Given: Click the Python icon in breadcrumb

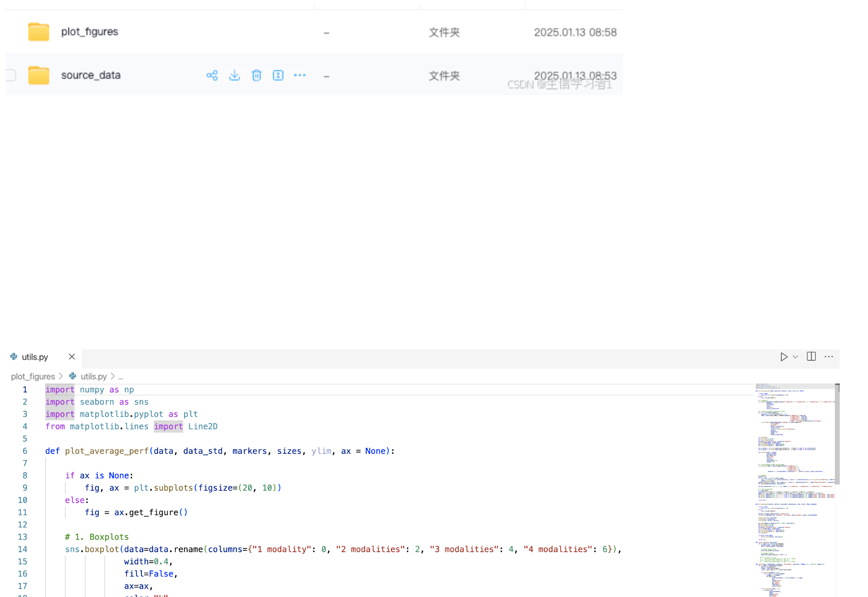Looking at the screenshot, I should 73,376.
